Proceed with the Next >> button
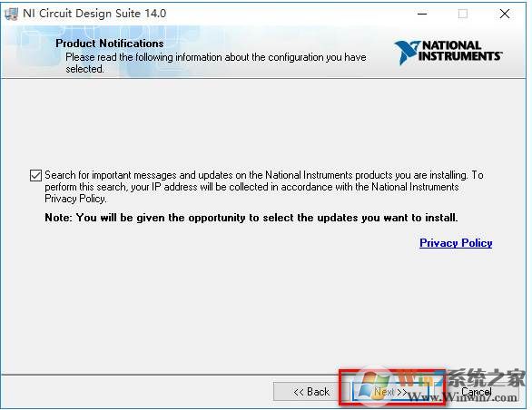This screenshot has width=532, height=410. point(390,392)
